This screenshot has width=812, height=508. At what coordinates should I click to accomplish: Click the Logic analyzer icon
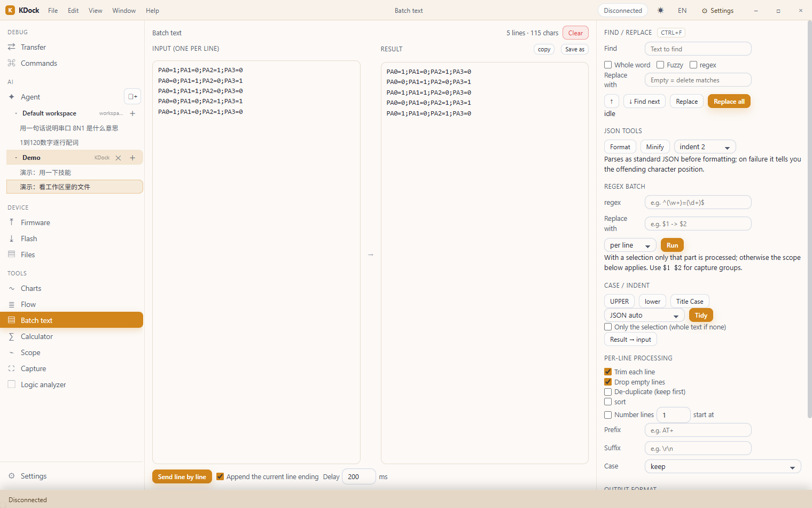point(11,384)
